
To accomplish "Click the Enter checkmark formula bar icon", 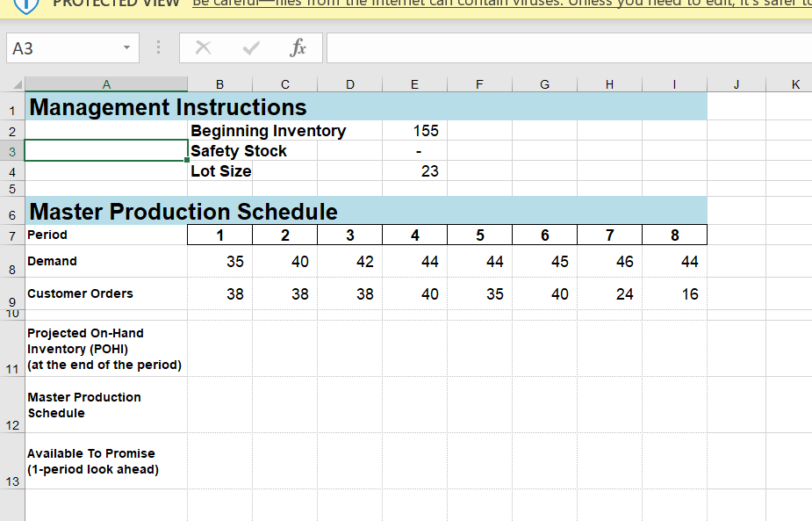I will (251, 48).
